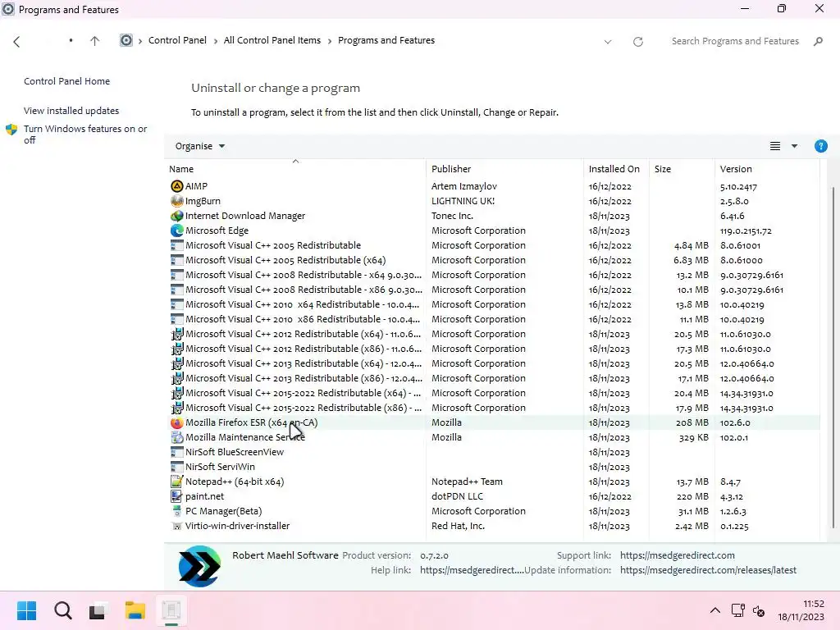The width and height of the screenshot is (840, 630).
Task: Click the 119.0.2151.72 version cell
Action: click(746, 231)
